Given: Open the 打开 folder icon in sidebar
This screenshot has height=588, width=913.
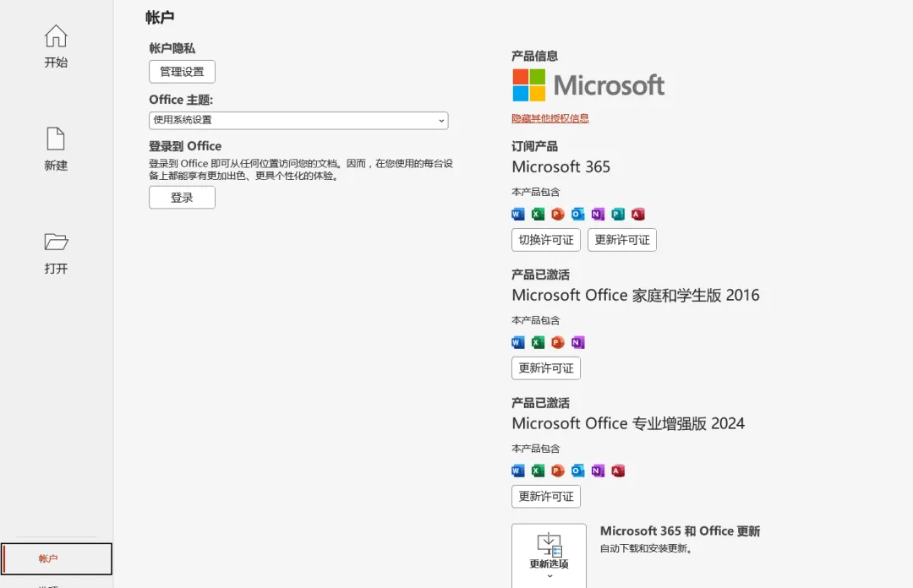Looking at the screenshot, I should click(x=56, y=242).
